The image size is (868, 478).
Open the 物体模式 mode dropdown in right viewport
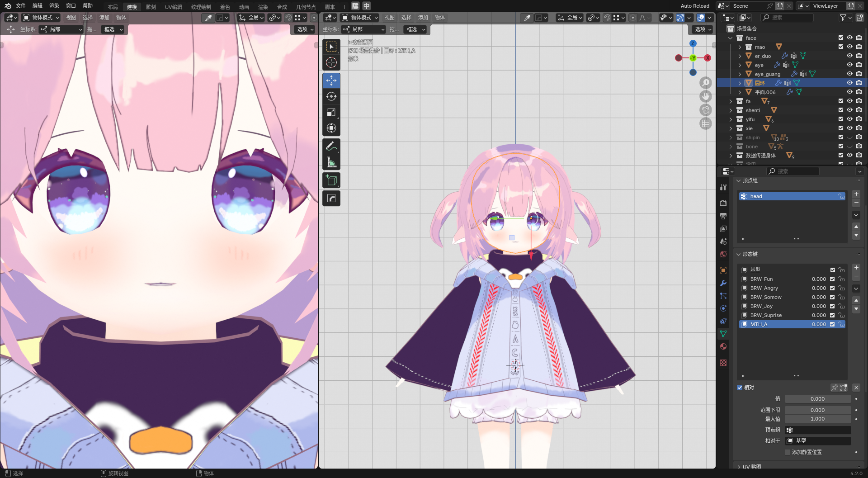pyautogui.click(x=360, y=18)
